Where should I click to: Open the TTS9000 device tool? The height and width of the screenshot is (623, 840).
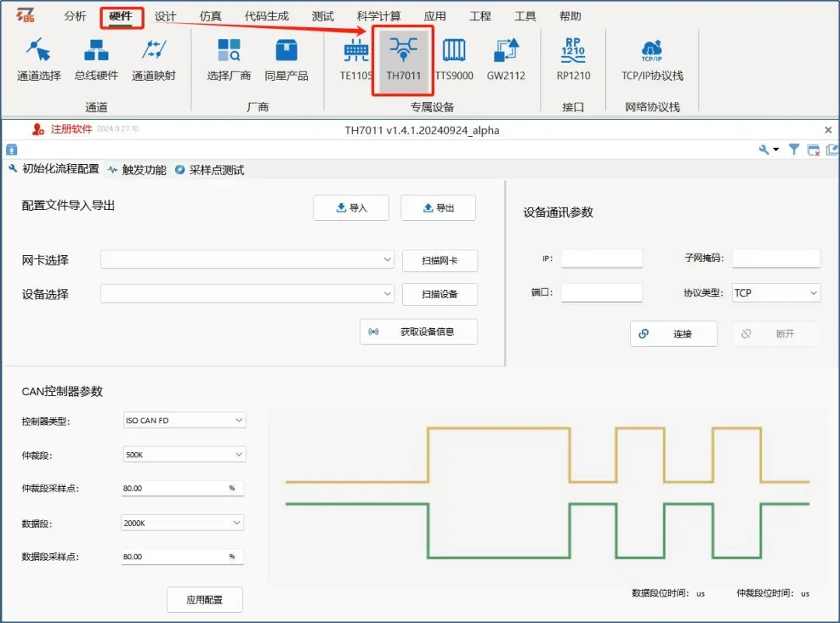click(x=453, y=59)
